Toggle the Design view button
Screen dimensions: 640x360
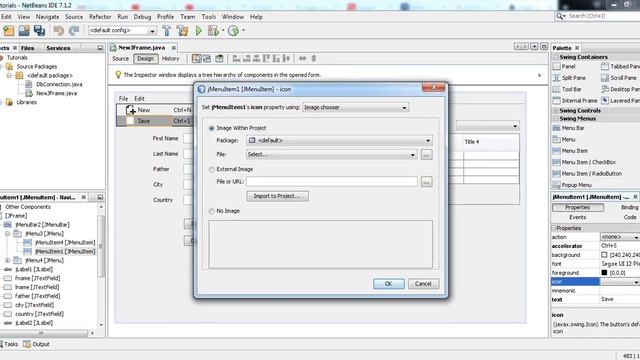pyautogui.click(x=145, y=59)
